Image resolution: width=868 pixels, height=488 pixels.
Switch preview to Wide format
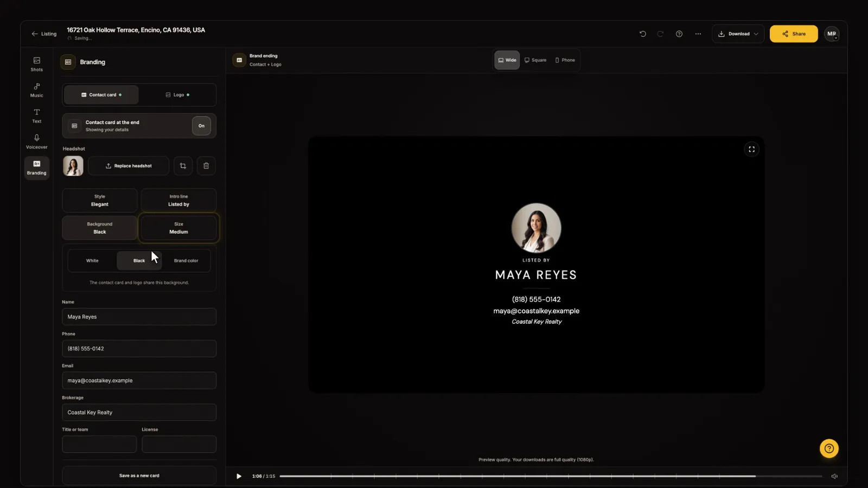(507, 60)
